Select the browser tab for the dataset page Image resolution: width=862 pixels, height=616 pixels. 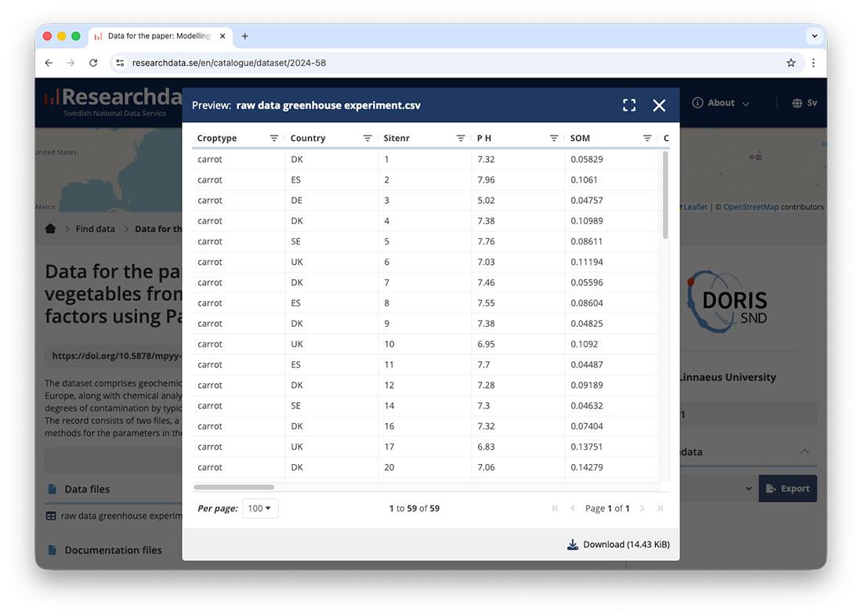tap(157, 35)
